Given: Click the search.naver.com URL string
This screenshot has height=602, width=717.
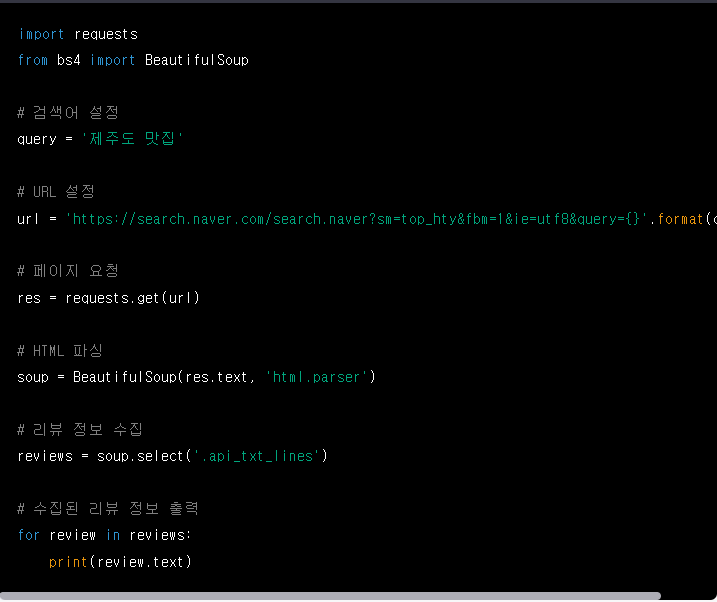Looking at the screenshot, I should click(356, 219).
